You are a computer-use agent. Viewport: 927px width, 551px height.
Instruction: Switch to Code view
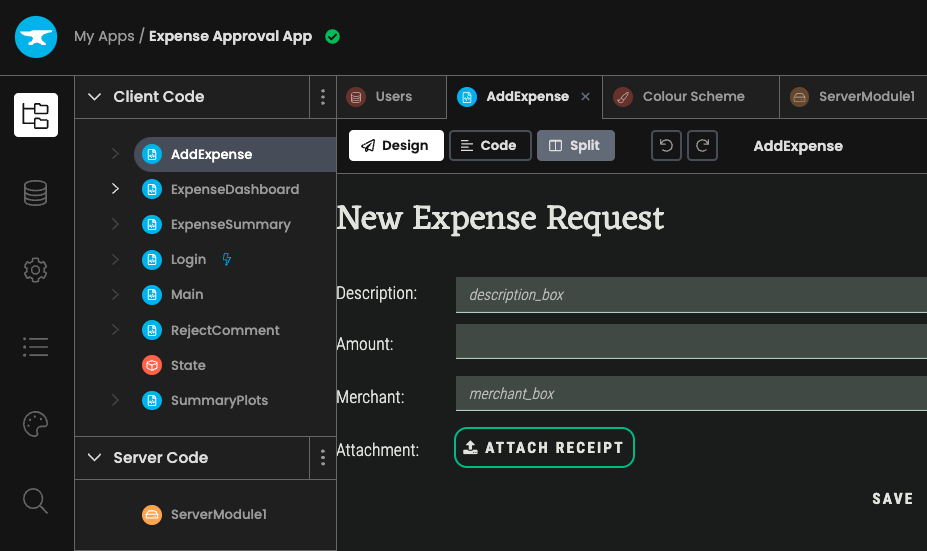click(489, 146)
